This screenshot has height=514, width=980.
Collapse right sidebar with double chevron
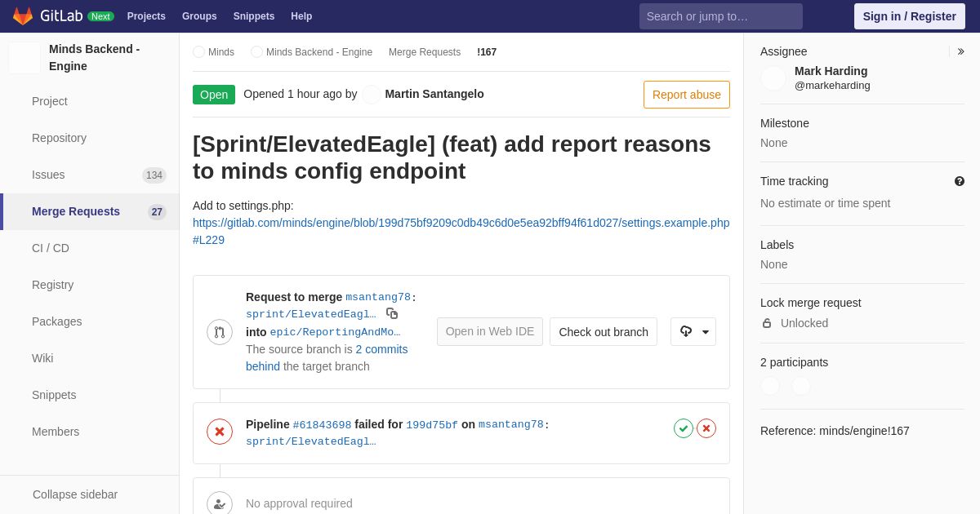click(960, 51)
